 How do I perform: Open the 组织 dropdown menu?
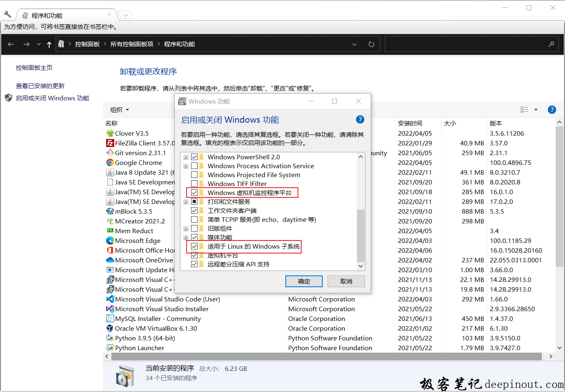tap(120, 110)
